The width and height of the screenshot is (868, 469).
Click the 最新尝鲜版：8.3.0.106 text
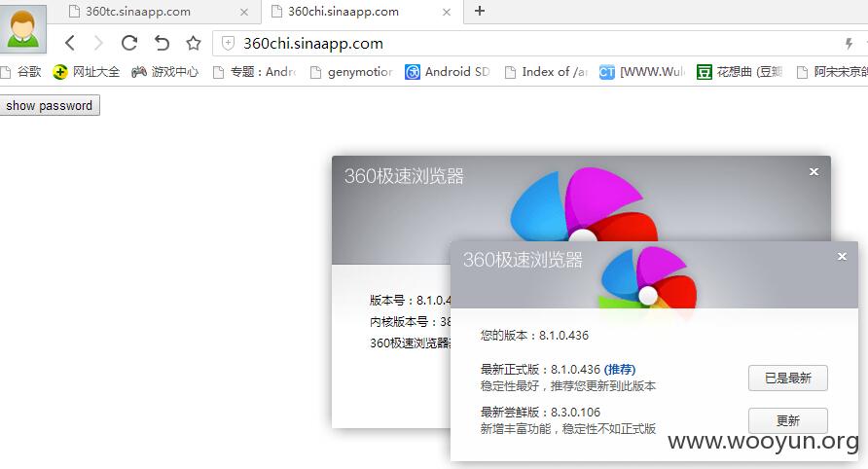[x=540, y=412]
